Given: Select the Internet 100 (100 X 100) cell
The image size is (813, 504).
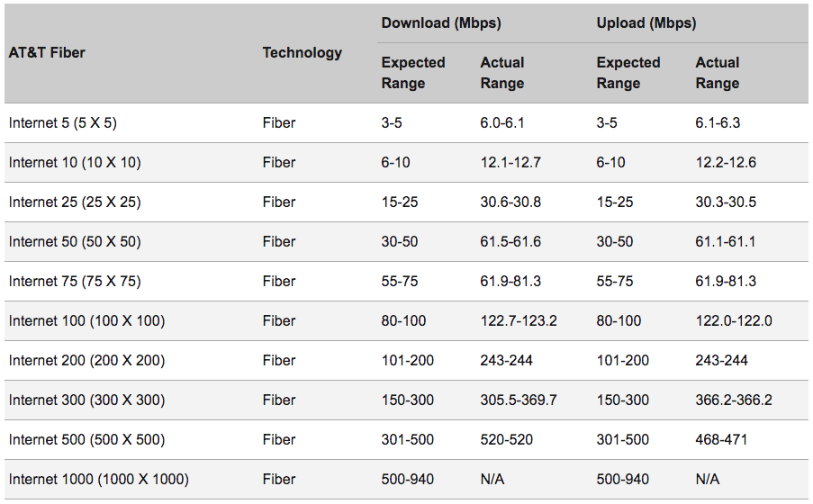Looking at the screenshot, I should point(86,321).
